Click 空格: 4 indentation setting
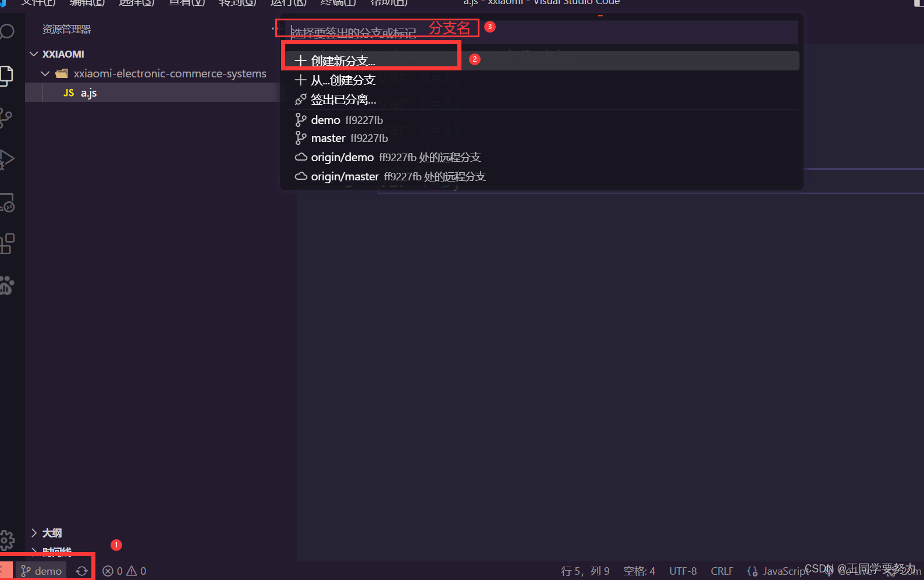 (639, 571)
